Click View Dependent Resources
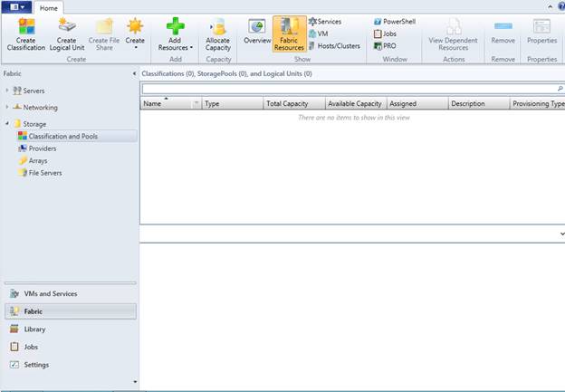Screen dimensions: 565x392 click(x=454, y=34)
